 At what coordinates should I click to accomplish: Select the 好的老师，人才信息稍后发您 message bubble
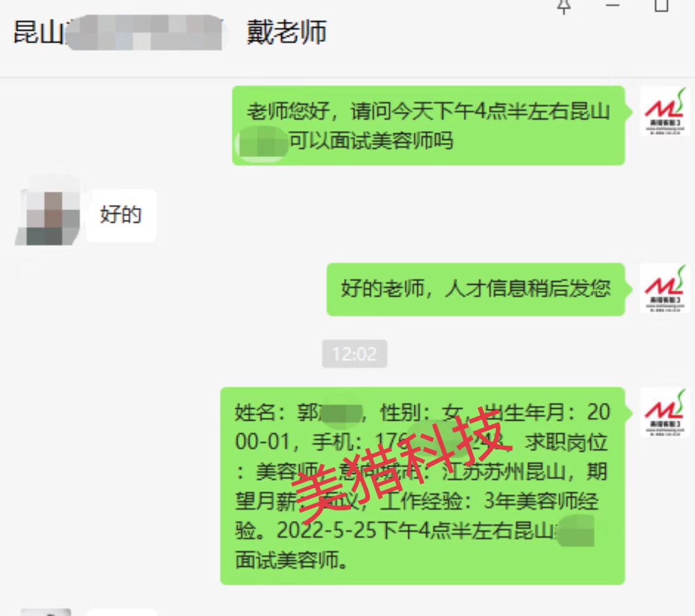476,289
